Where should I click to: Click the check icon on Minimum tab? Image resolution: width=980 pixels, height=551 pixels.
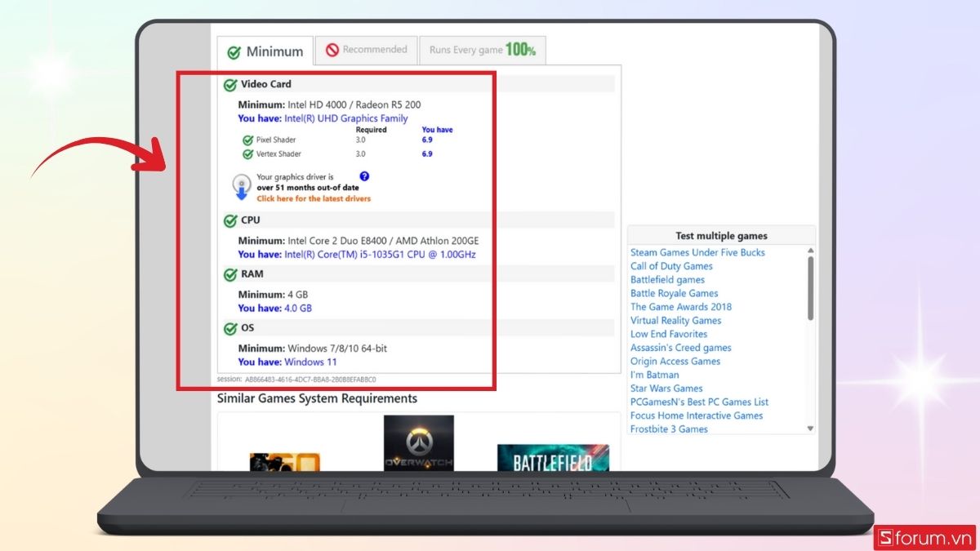pyautogui.click(x=234, y=52)
